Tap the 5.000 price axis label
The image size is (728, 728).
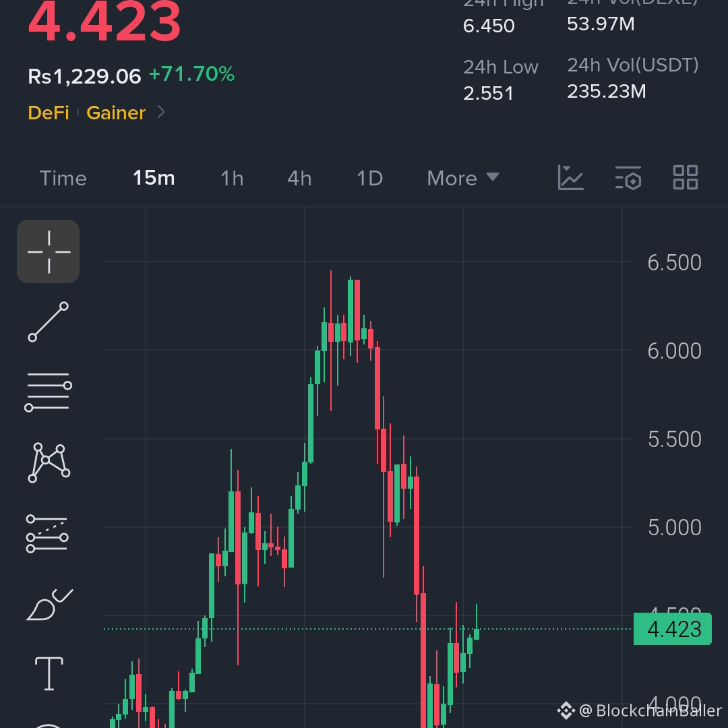point(674,527)
